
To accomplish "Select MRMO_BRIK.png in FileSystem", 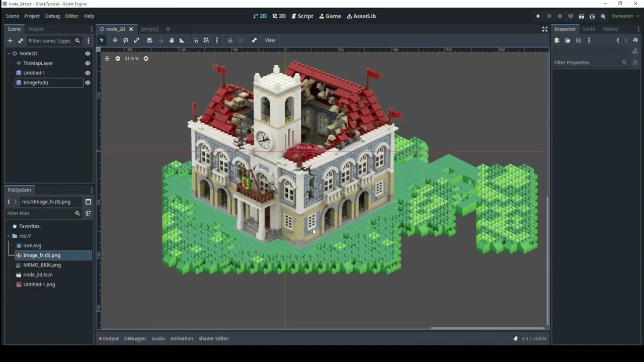I will tap(42, 265).
